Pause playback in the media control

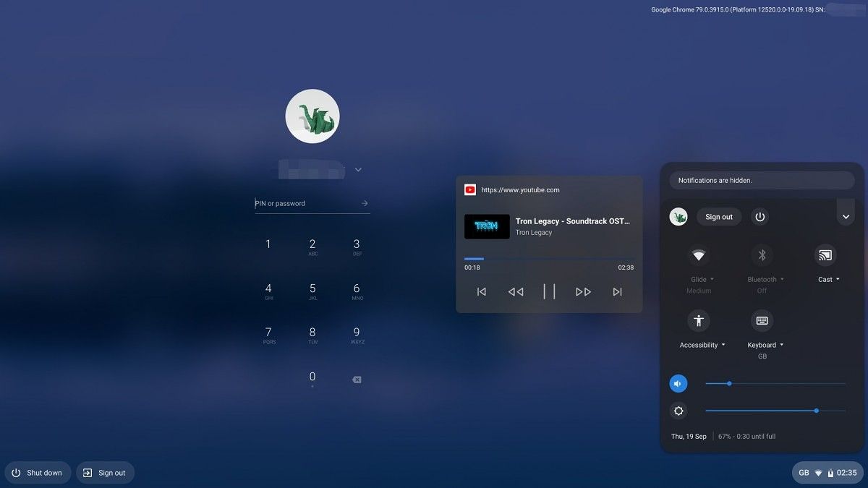[x=549, y=291]
